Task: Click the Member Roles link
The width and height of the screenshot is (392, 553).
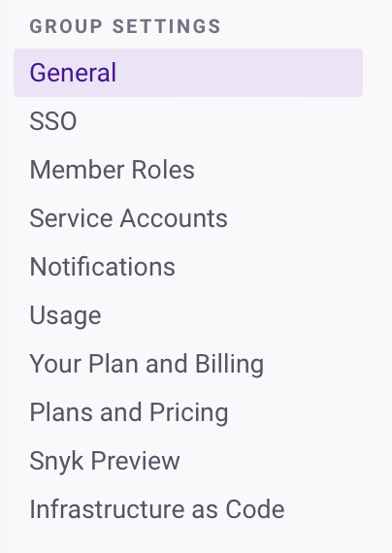Action: [x=188, y=170]
